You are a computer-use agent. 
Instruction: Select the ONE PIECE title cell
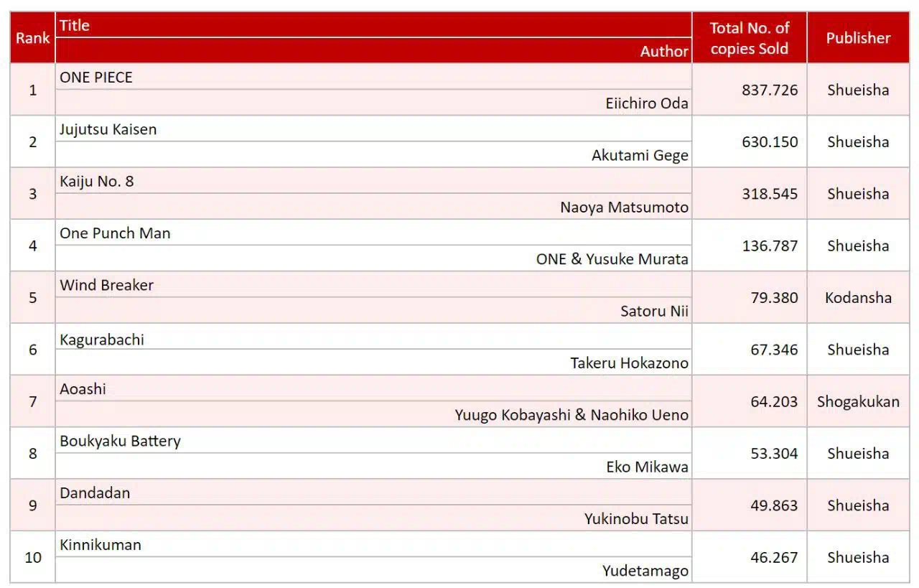(373, 77)
